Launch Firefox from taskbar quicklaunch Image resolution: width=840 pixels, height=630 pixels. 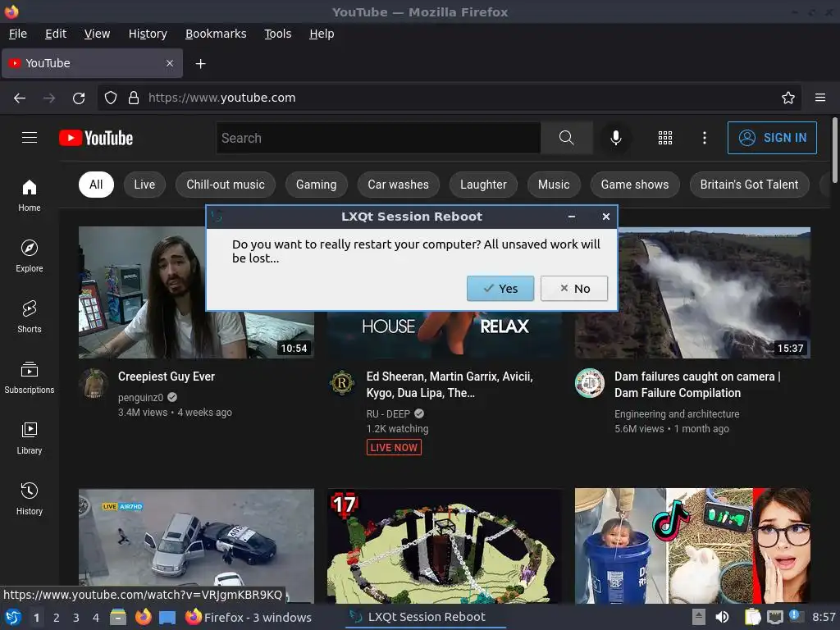tap(143, 617)
